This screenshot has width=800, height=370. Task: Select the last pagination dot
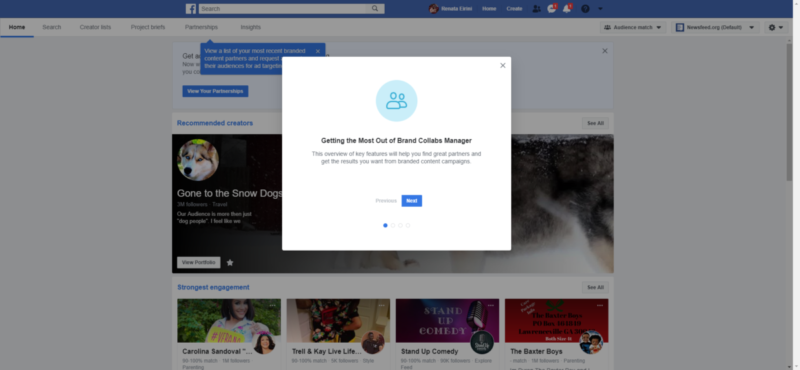(408, 225)
